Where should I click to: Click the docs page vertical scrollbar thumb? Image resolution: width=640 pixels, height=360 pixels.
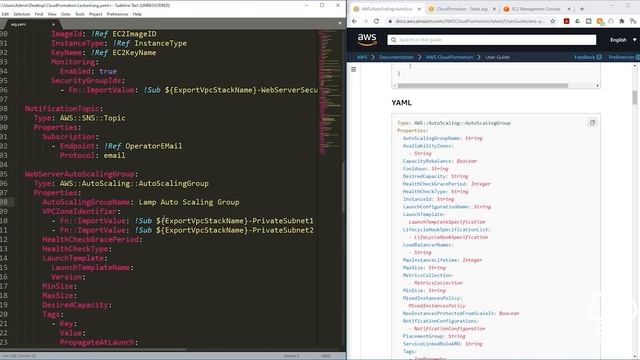coord(635,98)
